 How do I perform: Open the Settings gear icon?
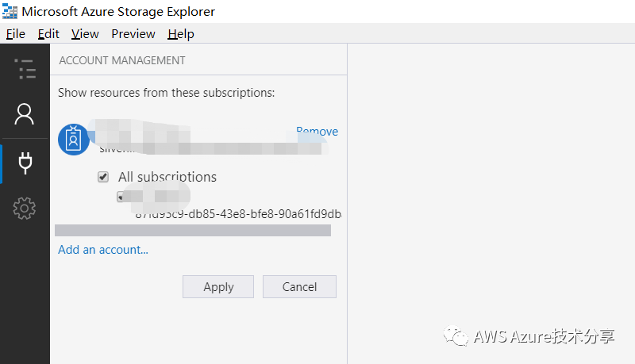[25, 209]
